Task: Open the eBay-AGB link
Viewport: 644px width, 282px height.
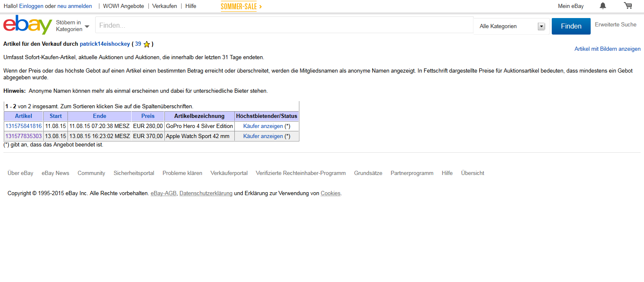Action: click(164, 193)
